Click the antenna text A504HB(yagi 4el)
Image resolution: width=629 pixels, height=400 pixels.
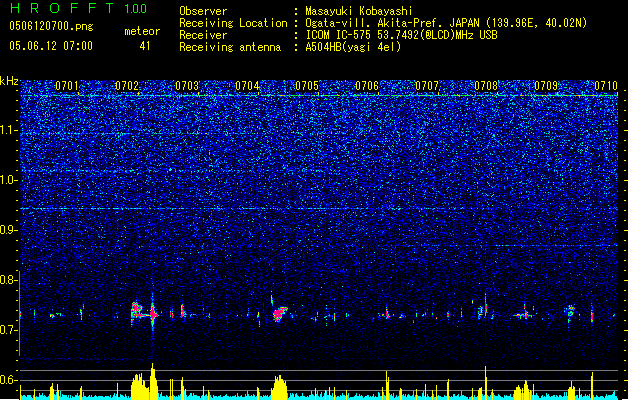(353, 47)
